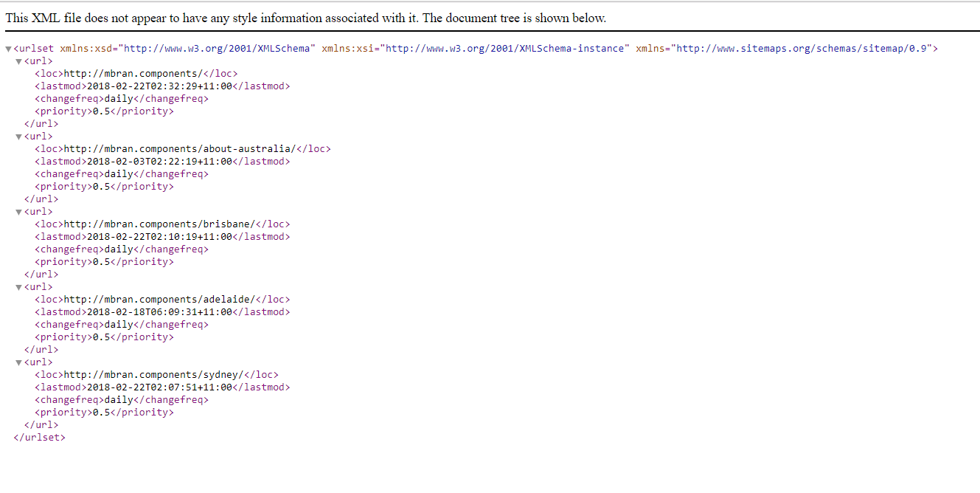Click the loc text http://mbran.components/adelaide/

coord(159,299)
